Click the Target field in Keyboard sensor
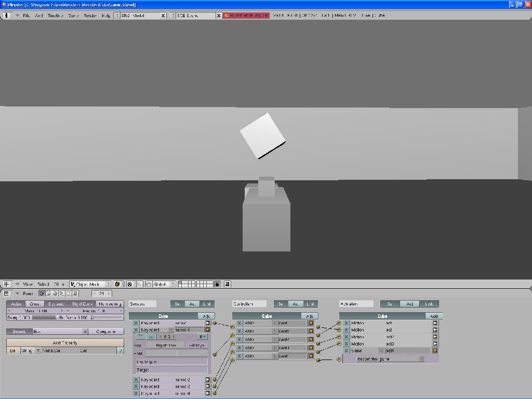The image size is (532, 399). (171, 370)
